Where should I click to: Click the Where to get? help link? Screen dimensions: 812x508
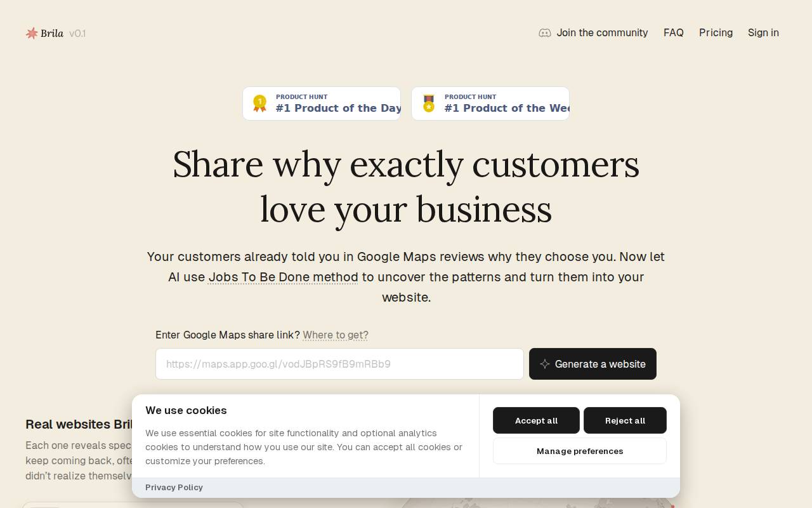click(x=335, y=335)
